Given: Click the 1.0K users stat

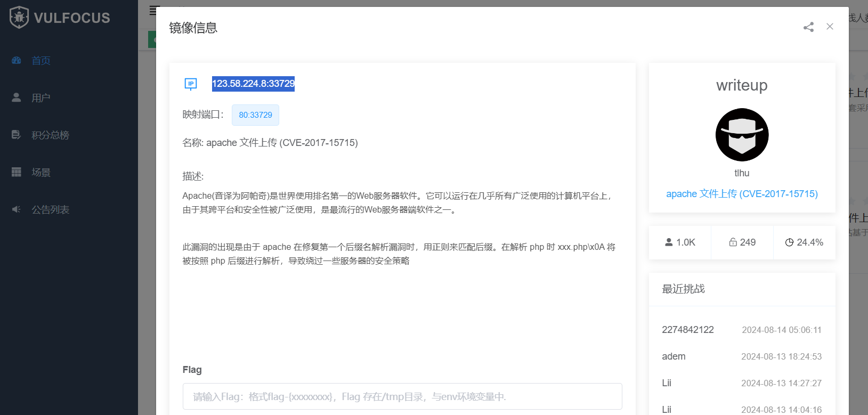Looking at the screenshot, I should coord(680,242).
